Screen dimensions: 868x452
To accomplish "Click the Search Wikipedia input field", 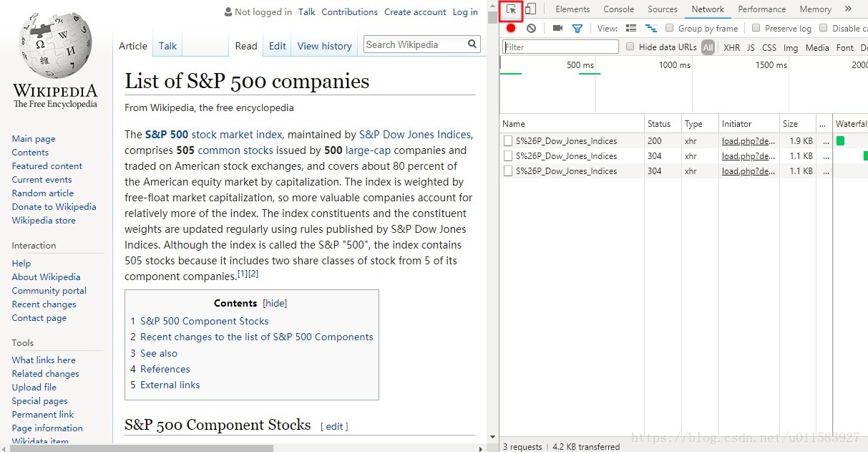I will (415, 44).
